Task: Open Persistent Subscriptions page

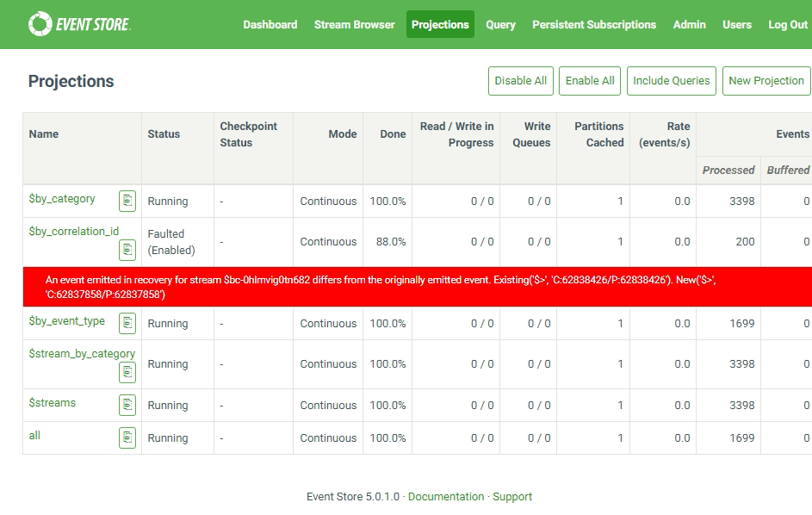Action: (x=594, y=24)
